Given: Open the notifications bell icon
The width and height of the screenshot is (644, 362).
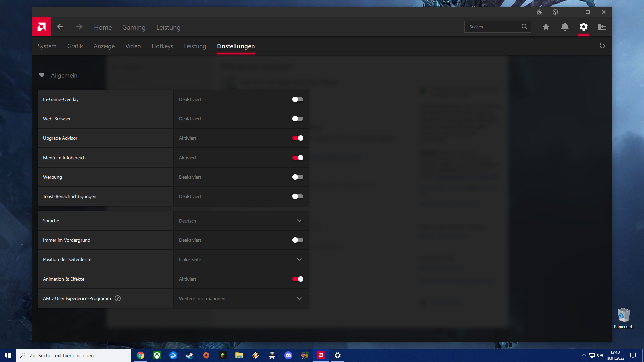Looking at the screenshot, I should pos(565,27).
